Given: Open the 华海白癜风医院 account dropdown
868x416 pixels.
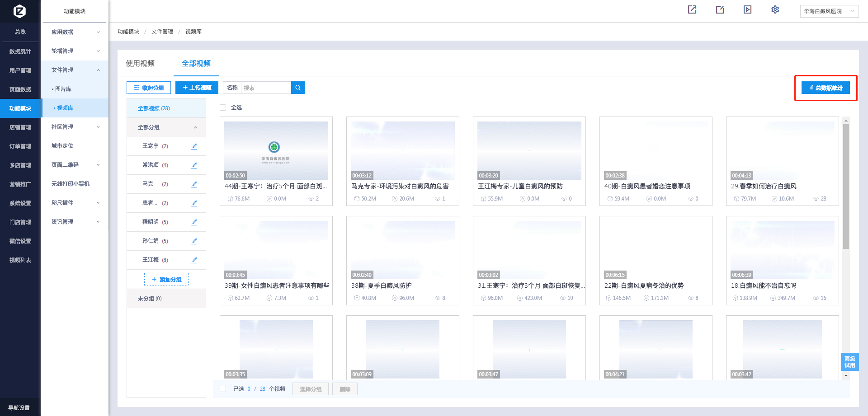Looking at the screenshot, I should click(x=829, y=11).
